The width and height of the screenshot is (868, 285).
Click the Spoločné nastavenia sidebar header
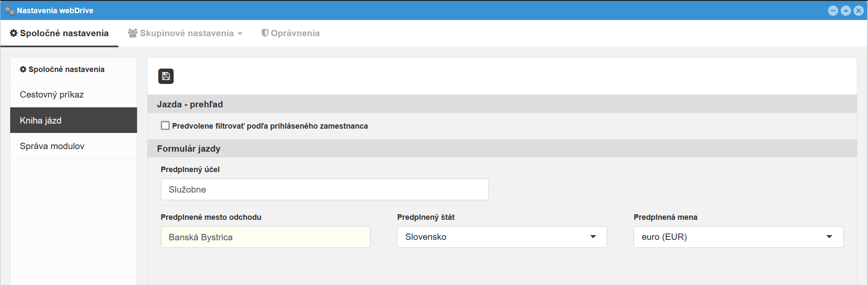[62, 69]
